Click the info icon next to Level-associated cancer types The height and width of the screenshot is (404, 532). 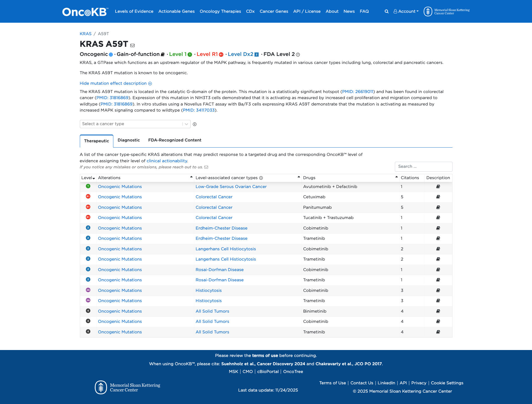261,178
